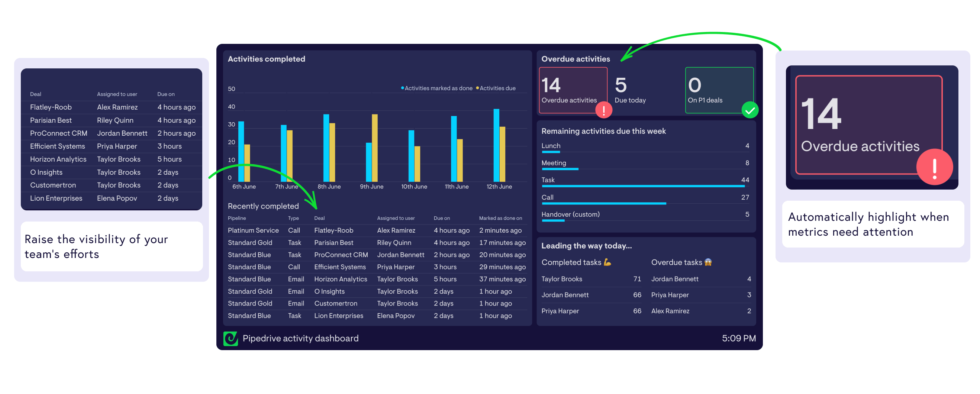
Task: Click Overdue activities label in right callout
Action: [x=860, y=146]
